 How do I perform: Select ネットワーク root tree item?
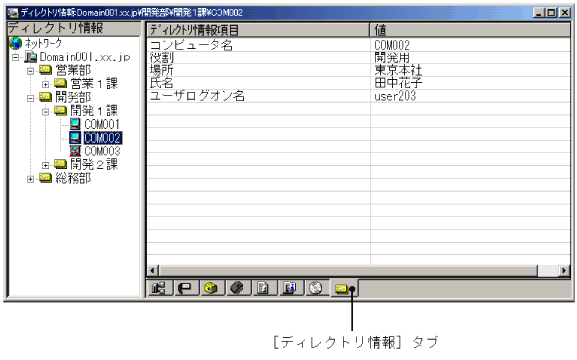43,43
